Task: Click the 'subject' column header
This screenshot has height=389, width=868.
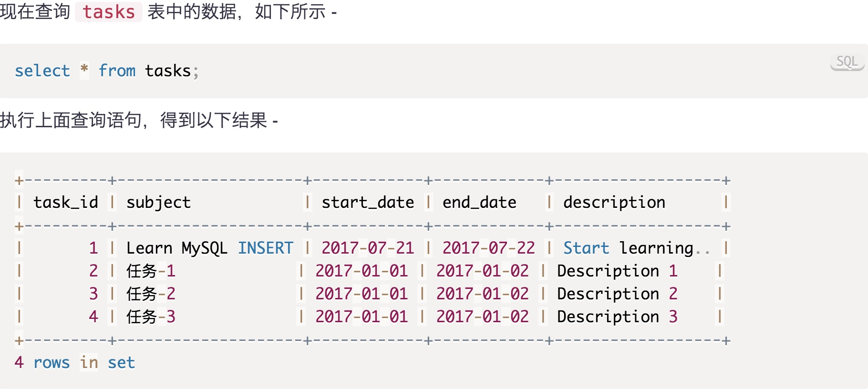Action: pyautogui.click(x=158, y=203)
